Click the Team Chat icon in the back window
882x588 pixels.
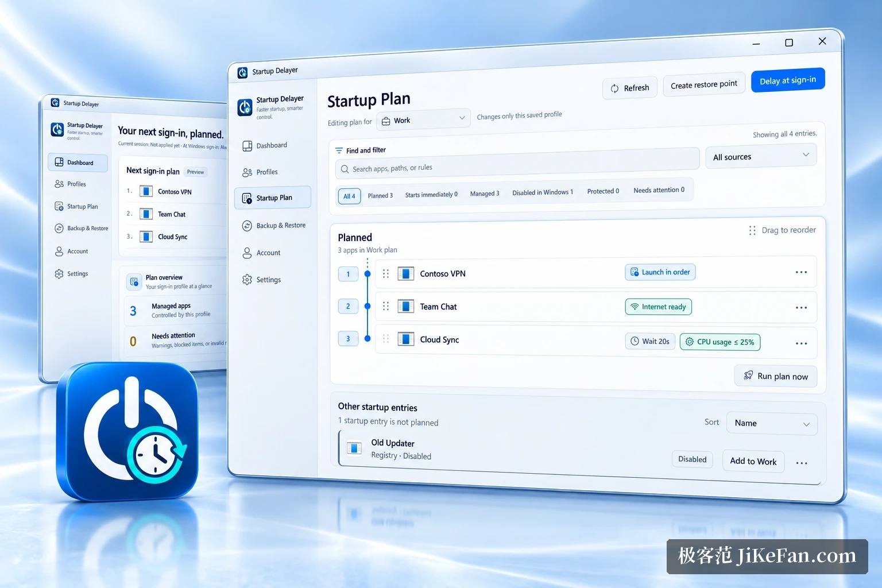pos(146,214)
